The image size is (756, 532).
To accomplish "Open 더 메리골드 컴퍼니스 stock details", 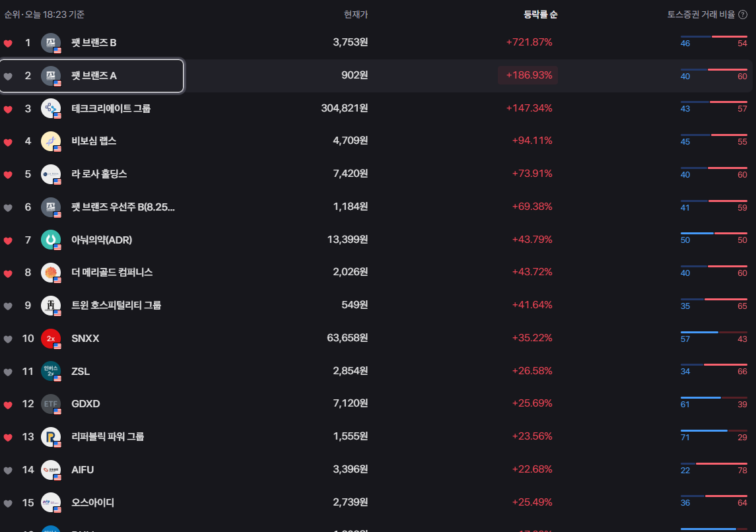I will coord(112,273).
